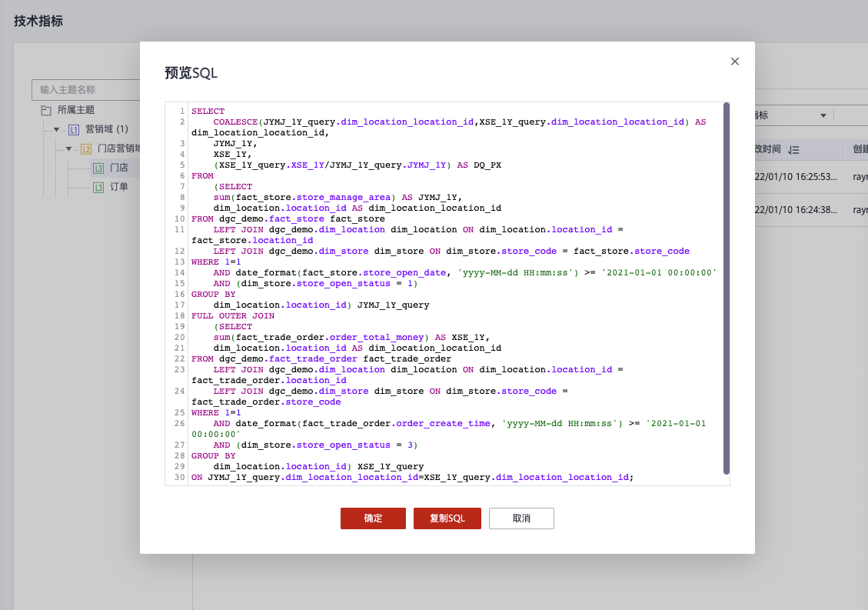Collapse the 营销域 tree node arrow
The image size is (868, 610).
pos(56,130)
